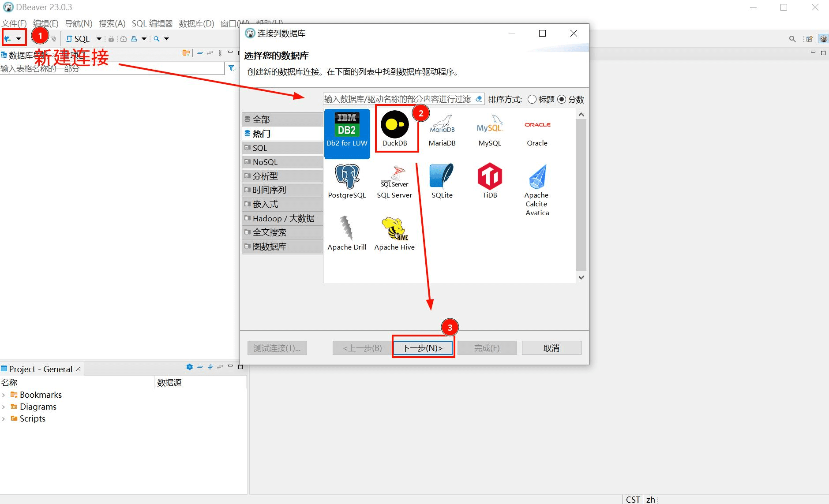Open the 数据库(D) menu
829x504 pixels.
(196, 23)
